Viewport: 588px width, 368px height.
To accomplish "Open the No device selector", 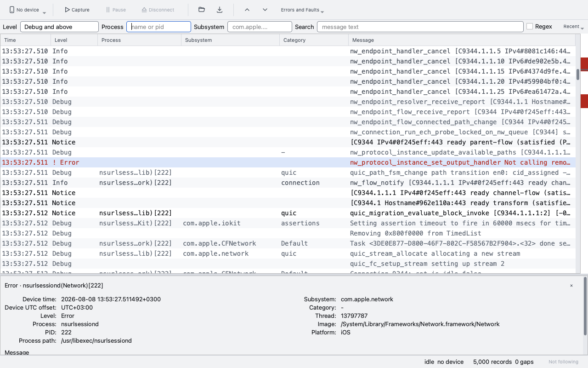I will coord(28,10).
